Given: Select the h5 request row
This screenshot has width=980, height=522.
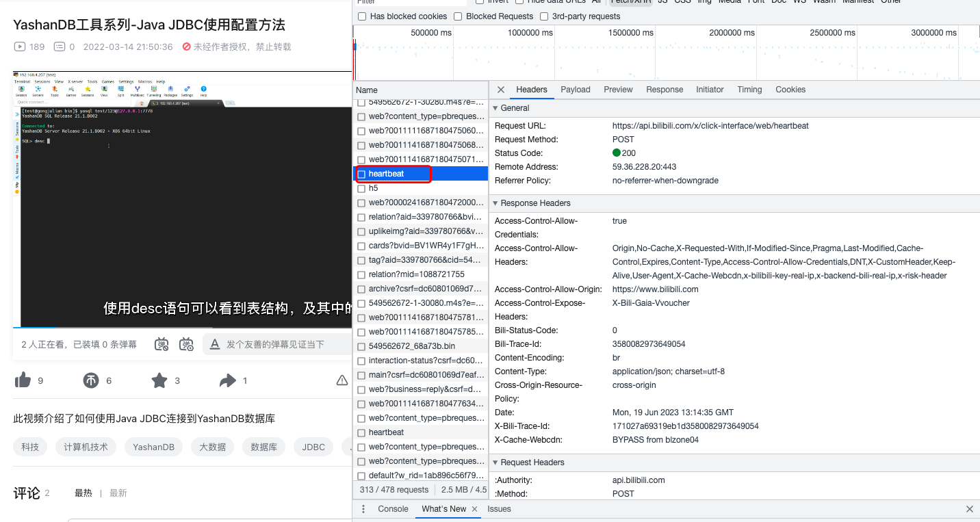Looking at the screenshot, I should (x=421, y=188).
